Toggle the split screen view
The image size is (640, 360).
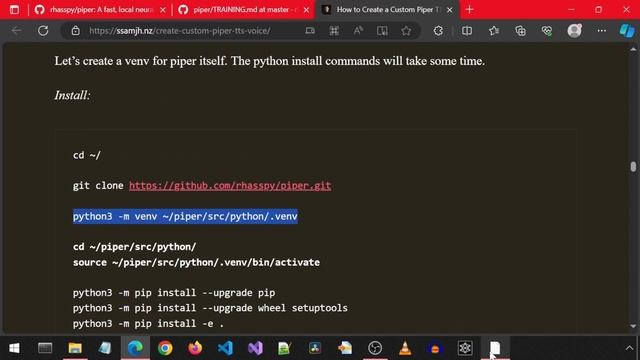pyautogui.click(x=467, y=31)
